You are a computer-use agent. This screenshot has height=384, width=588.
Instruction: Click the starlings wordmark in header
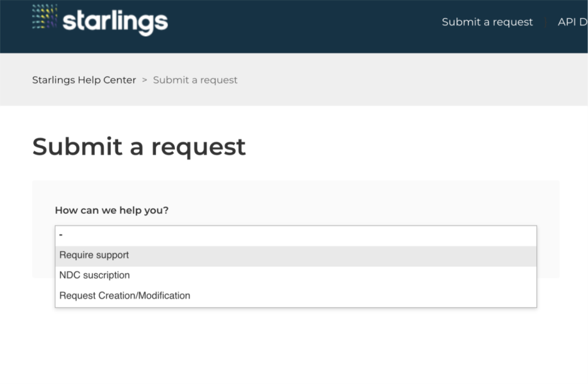pos(115,22)
